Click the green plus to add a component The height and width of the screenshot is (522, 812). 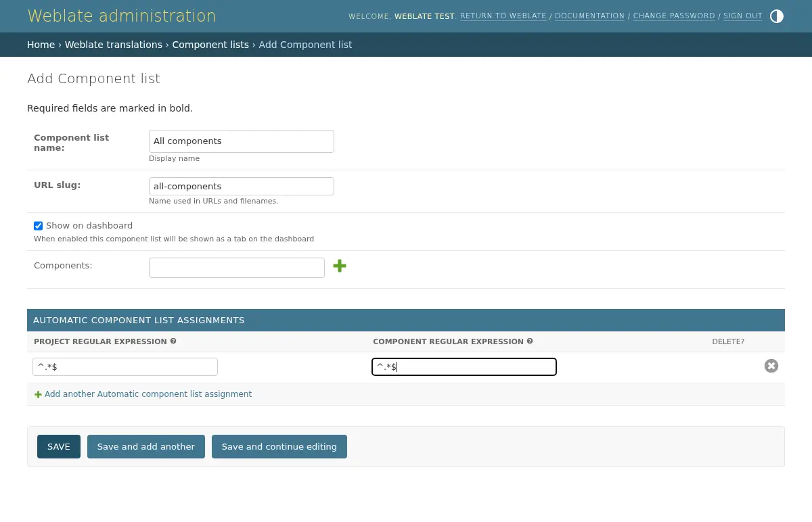339,266
